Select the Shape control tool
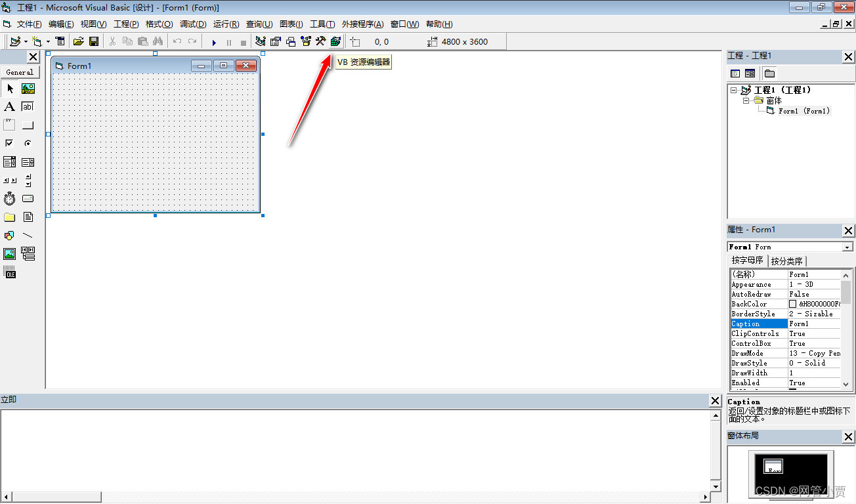 click(10, 236)
